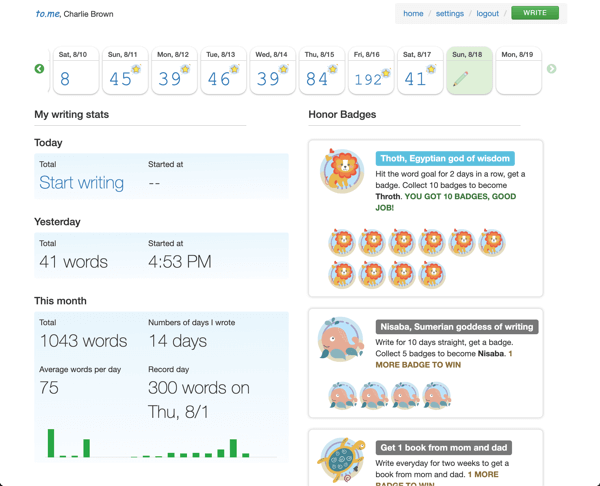Select the Thu, 8/15 card with 84
The height and width of the screenshot is (486, 600).
pyautogui.click(x=320, y=71)
